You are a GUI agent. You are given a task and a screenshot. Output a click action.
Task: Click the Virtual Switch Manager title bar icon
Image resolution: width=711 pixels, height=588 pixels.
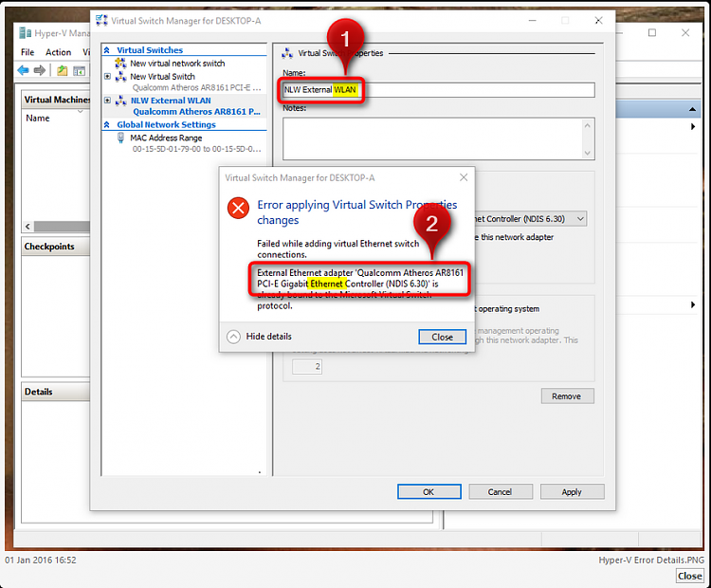[x=101, y=21]
